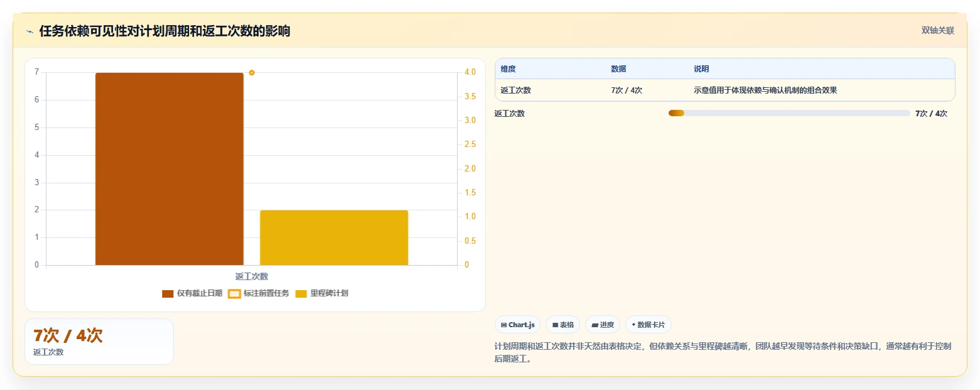
Task: Click the dark orange legend color box
Action: coord(168,293)
